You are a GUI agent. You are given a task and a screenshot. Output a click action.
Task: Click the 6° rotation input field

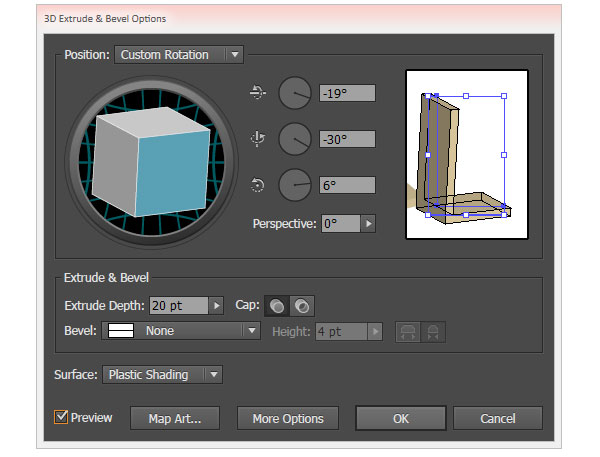point(347,185)
